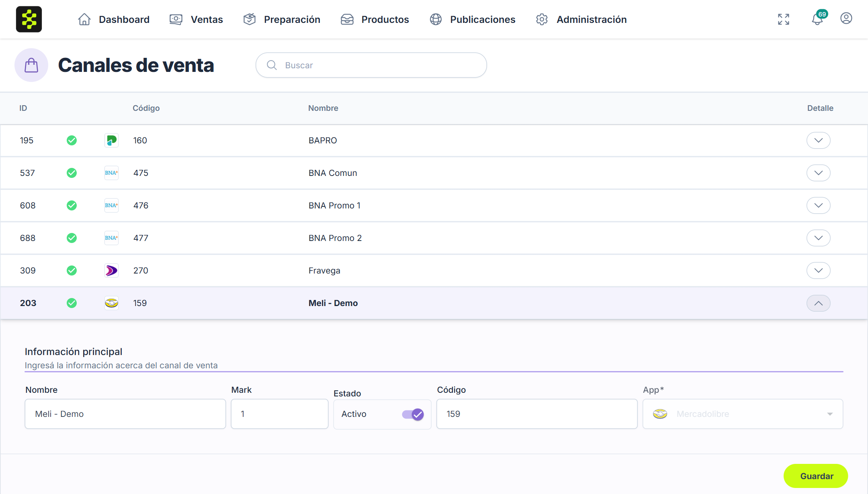Click the BNA Promo 2 logo icon
This screenshot has height=494, width=868.
click(x=111, y=238)
